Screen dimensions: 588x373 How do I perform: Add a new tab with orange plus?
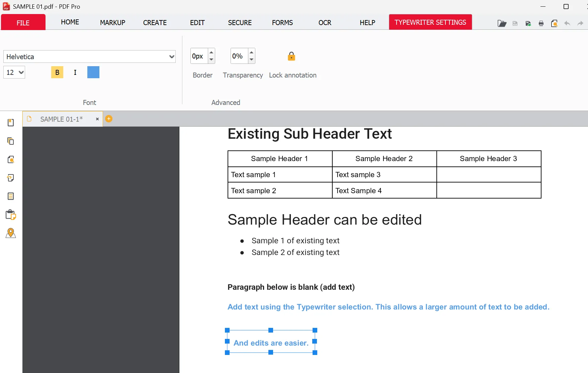[x=109, y=119]
